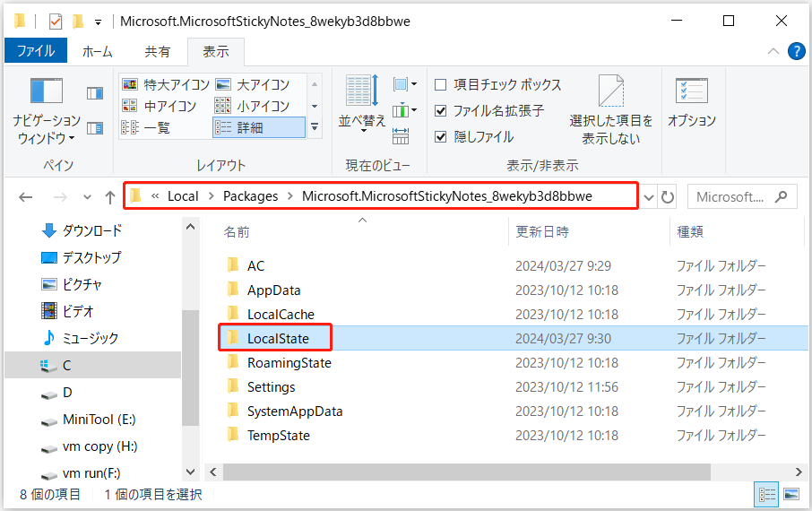Viewport: 812px width, 511px height.
Task: Click size all columns to fit icon
Action: point(401,136)
